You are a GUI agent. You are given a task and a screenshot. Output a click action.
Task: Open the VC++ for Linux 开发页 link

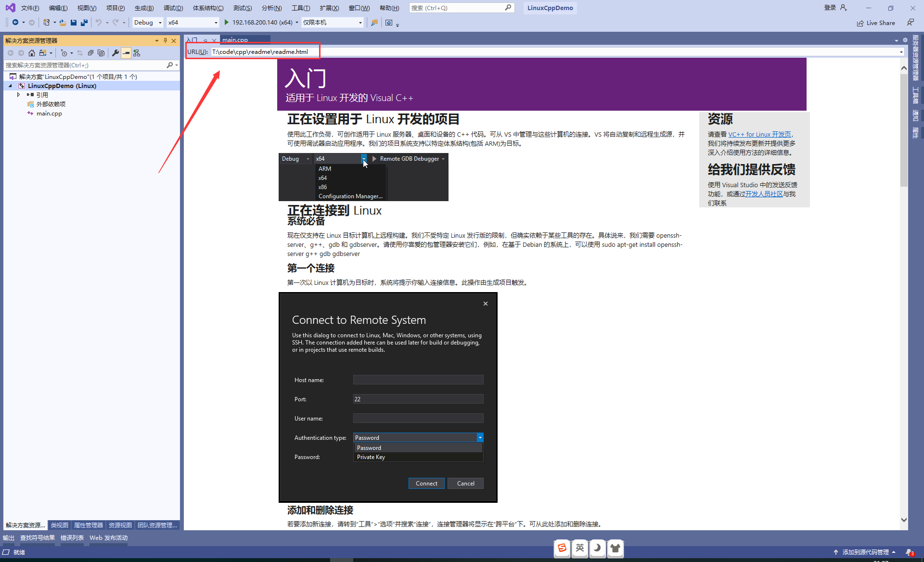(x=759, y=134)
